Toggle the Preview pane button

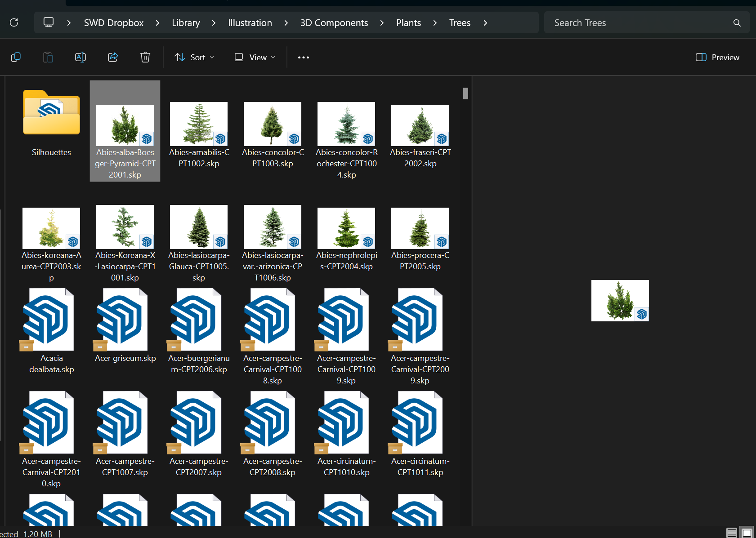click(717, 57)
